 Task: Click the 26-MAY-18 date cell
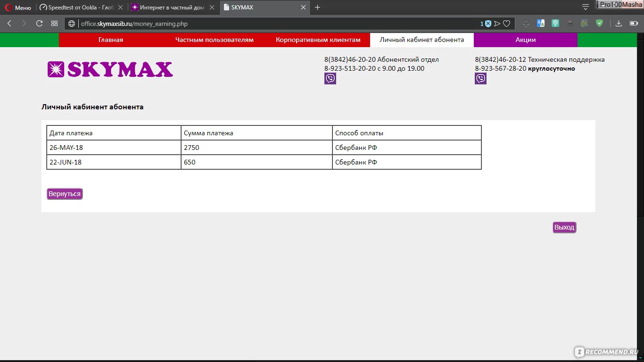tap(114, 148)
